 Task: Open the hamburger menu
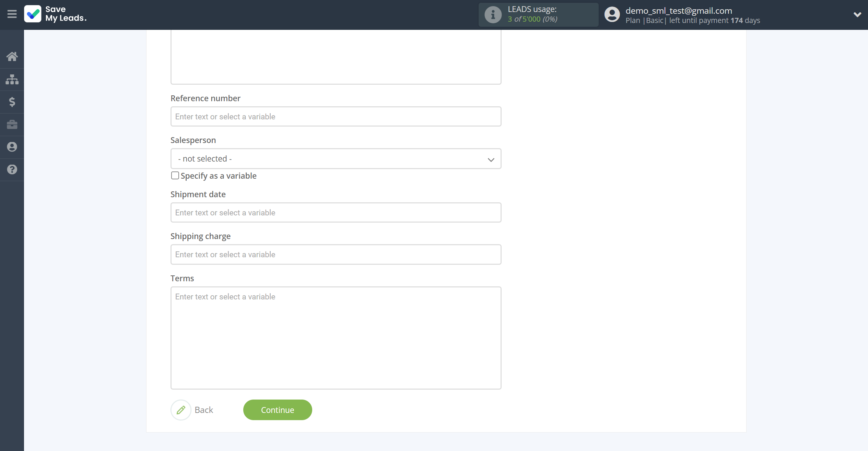pos(12,14)
